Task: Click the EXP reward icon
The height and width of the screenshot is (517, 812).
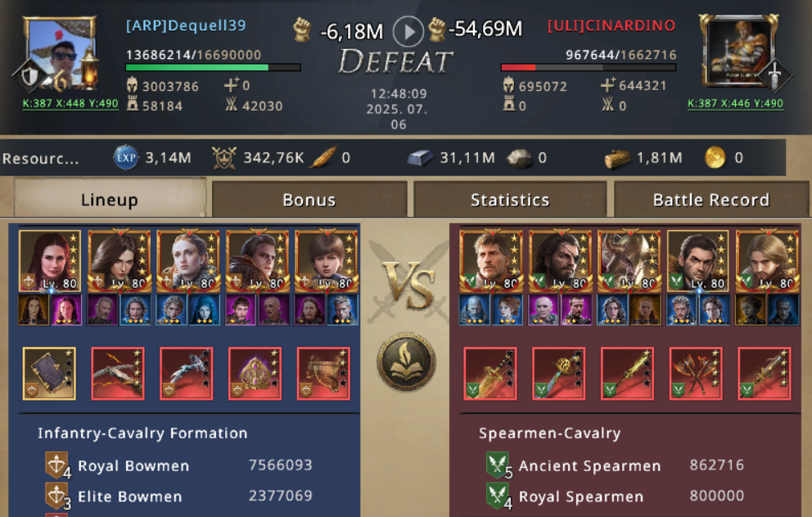Action: tap(126, 157)
